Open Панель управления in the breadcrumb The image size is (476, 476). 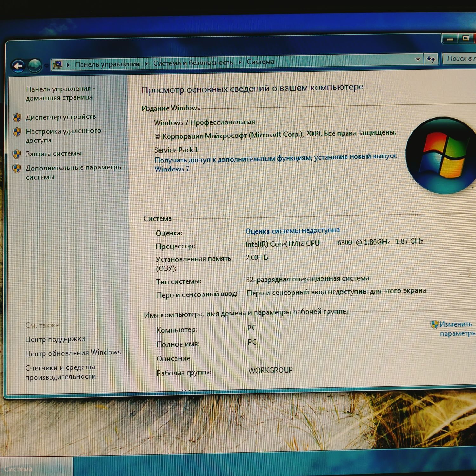click(x=107, y=64)
